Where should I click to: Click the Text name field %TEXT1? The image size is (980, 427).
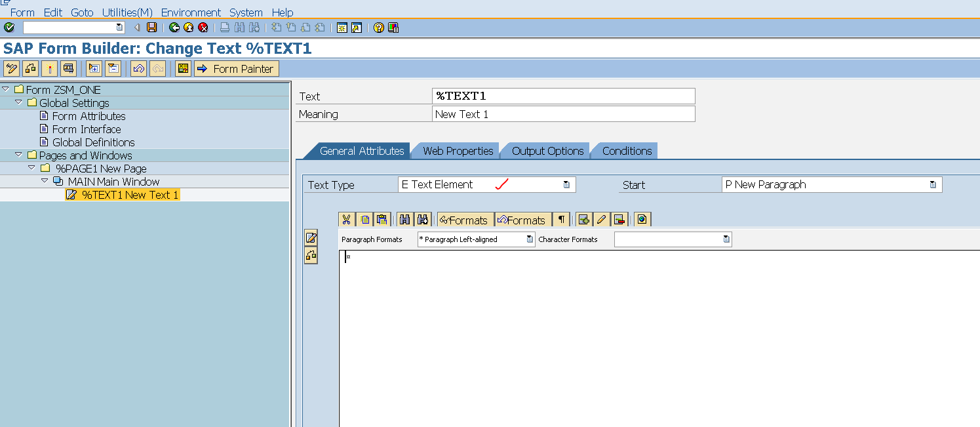pos(563,96)
